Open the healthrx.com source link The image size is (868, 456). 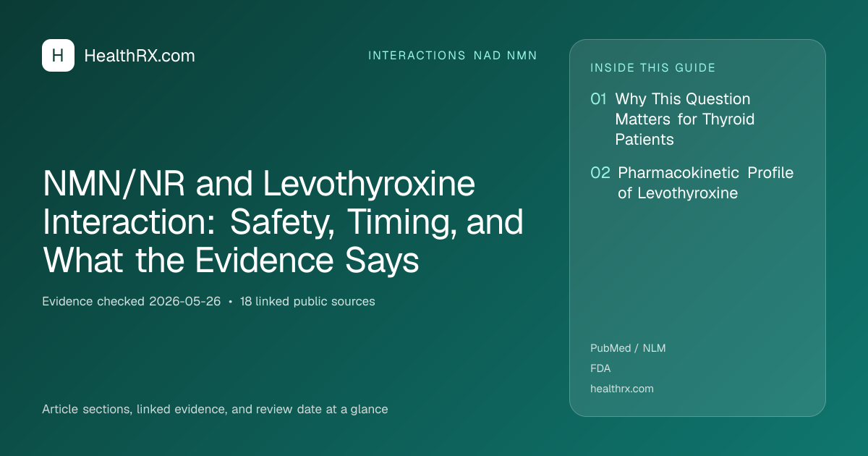coord(622,389)
